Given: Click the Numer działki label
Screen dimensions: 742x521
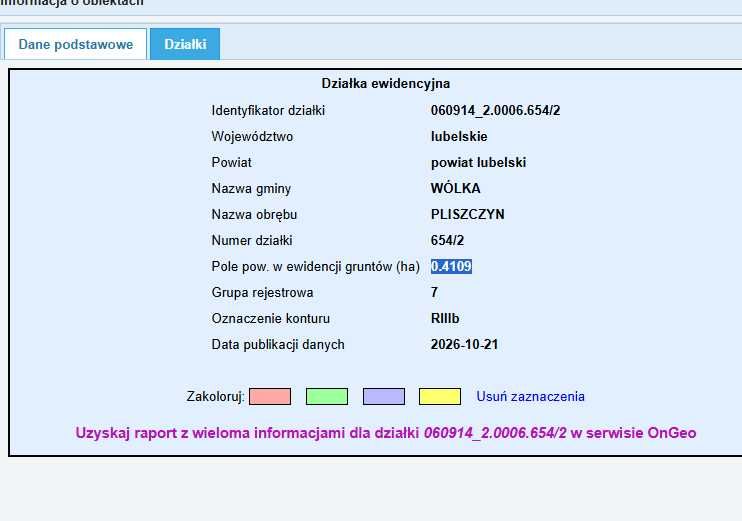Looking at the screenshot, I should coord(252,240).
